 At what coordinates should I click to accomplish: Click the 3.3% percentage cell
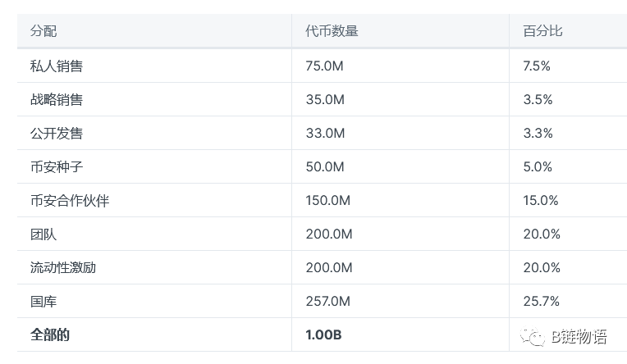coord(538,133)
